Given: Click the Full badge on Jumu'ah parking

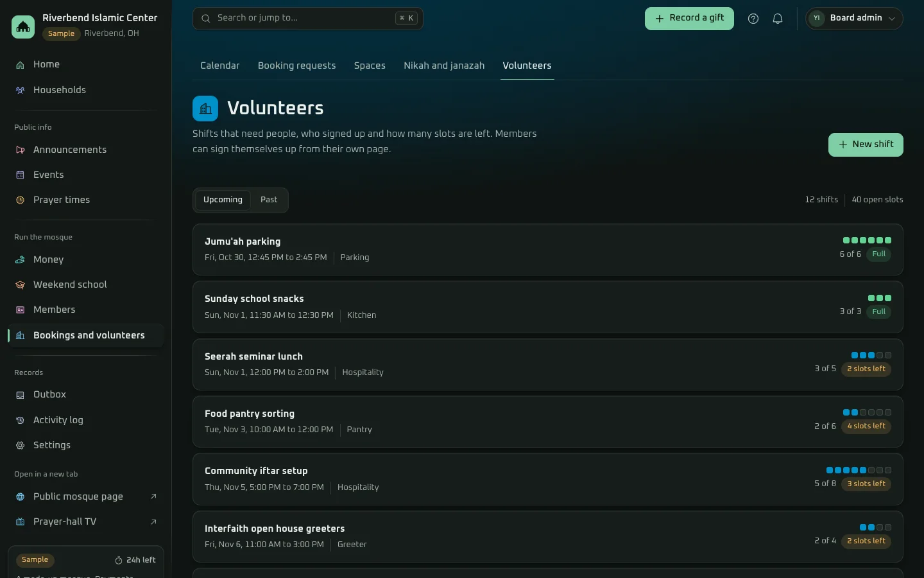Looking at the screenshot, I should (879, 254).
